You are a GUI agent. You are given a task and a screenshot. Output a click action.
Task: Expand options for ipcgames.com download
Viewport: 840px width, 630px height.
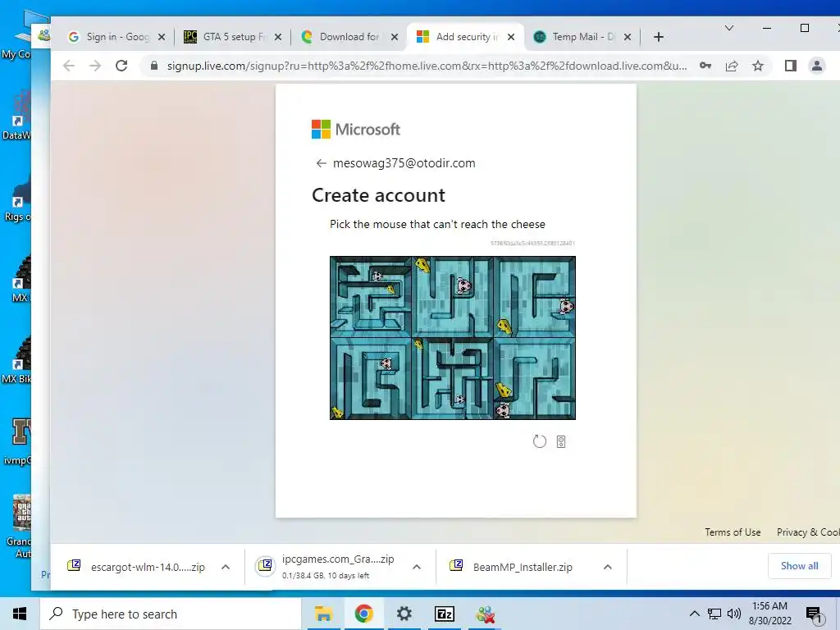tap(416, 567)
